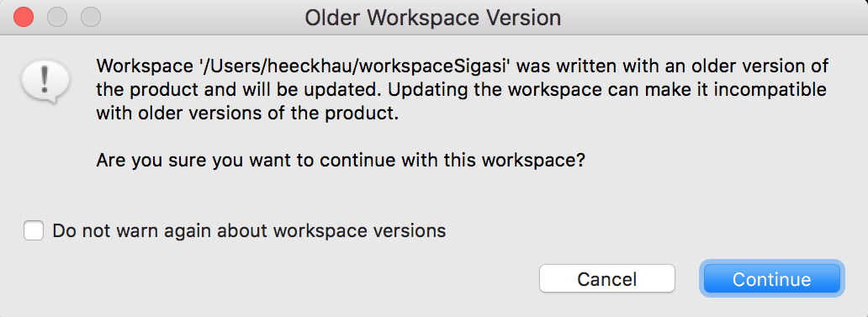Viewport: 868px width, 317px height.
Task: Dismiss the workspace update with Cancel
Action: tap(606, 278)
